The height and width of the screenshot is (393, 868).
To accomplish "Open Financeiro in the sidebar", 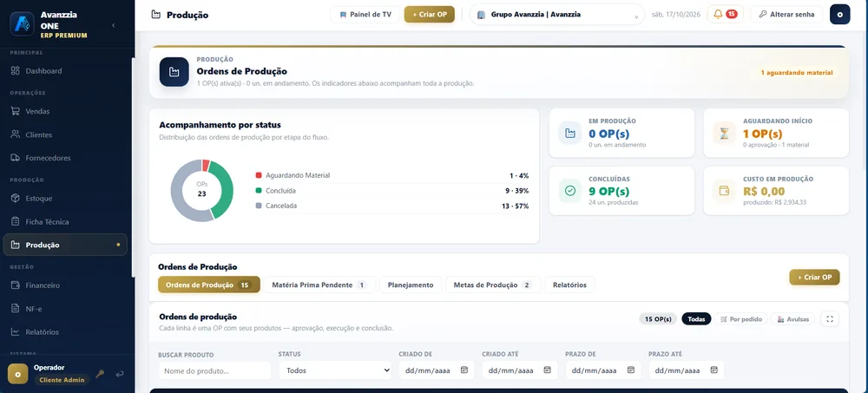I will coord(65,285).
